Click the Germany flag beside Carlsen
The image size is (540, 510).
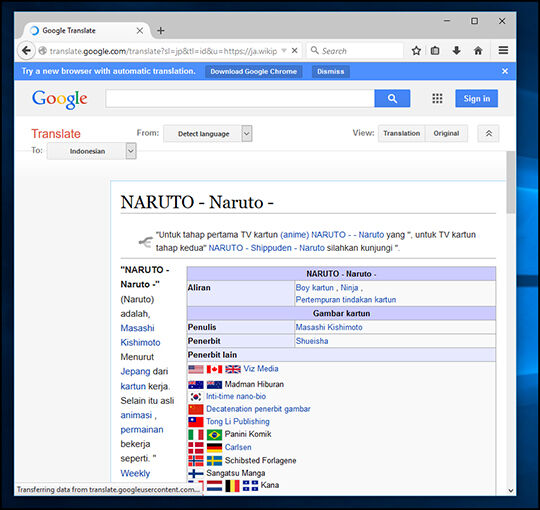(x=214, y=447)
